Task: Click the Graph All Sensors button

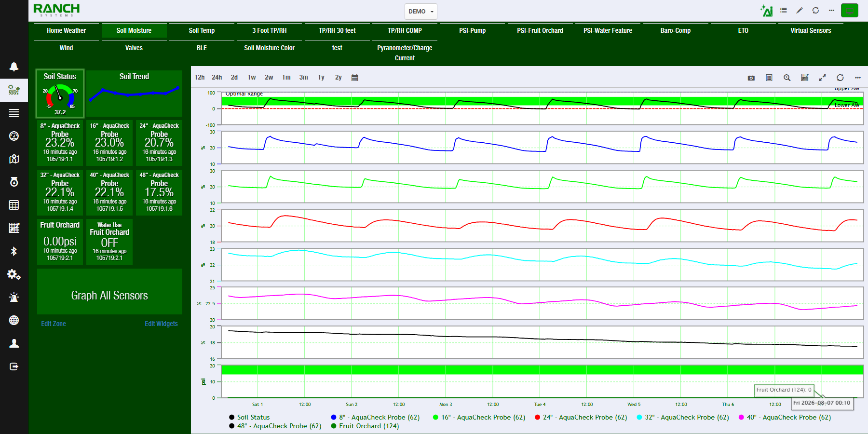Action: (109, 292)
